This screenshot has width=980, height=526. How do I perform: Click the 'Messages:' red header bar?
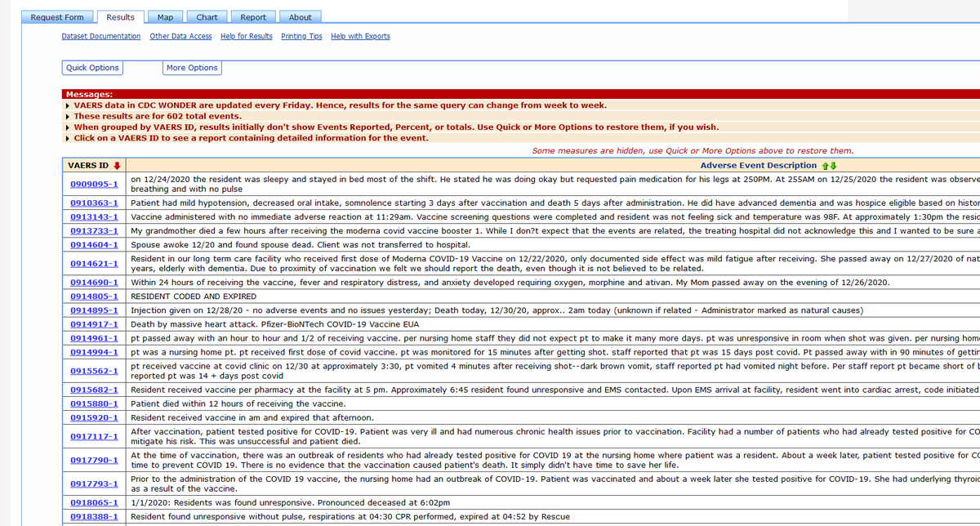tap(521, 94)
